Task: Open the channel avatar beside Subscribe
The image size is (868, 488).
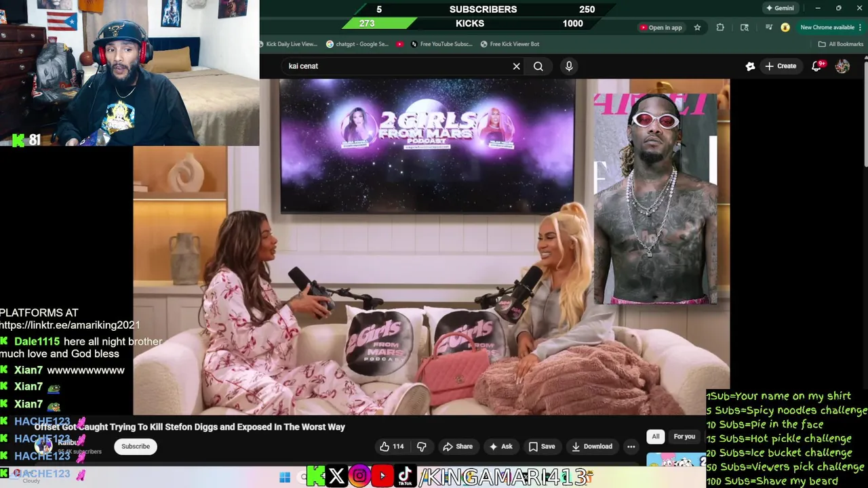Action: click(x=44, y=446)
